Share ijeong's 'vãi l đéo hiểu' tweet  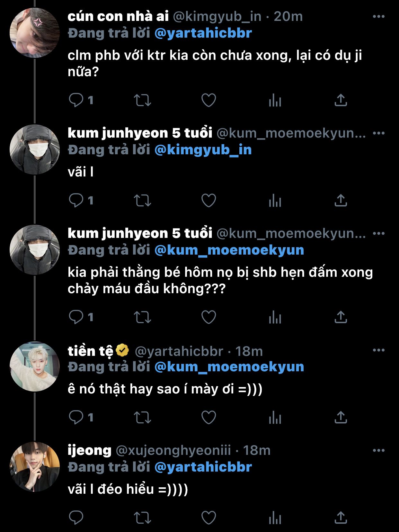pyautogui.click(x=341, y=518)
